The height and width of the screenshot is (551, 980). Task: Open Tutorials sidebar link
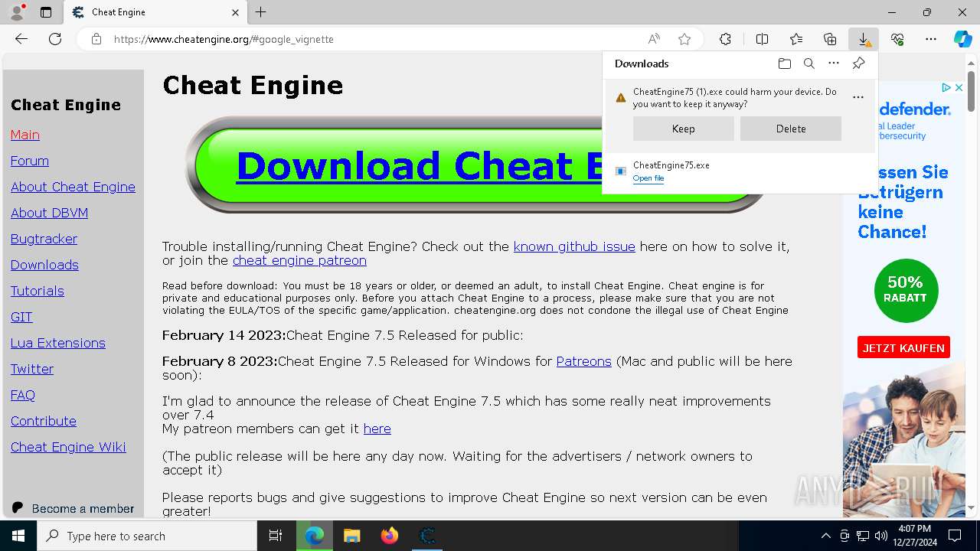(38, 291)
